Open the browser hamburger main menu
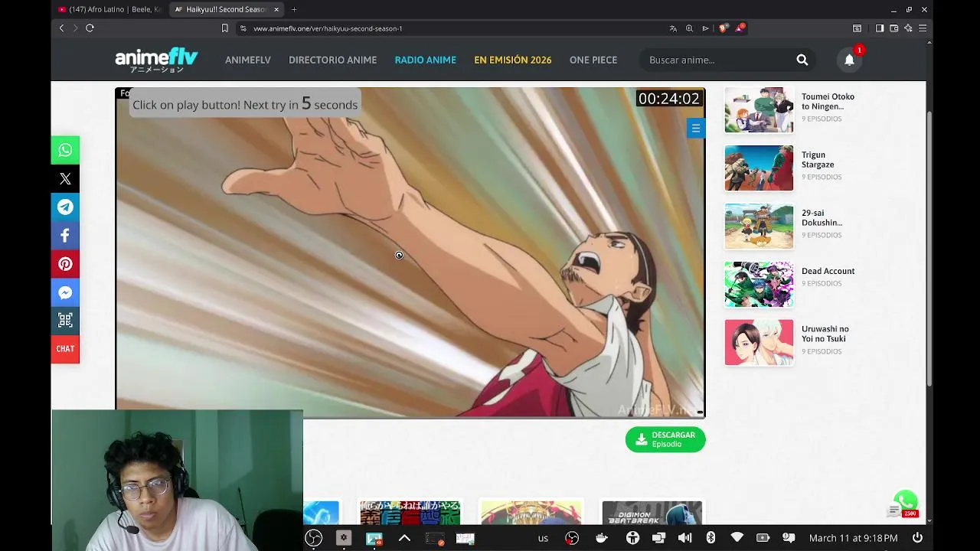Image resolution: width=980 pixels, height=551 pixels. click(x=923, y=28)
